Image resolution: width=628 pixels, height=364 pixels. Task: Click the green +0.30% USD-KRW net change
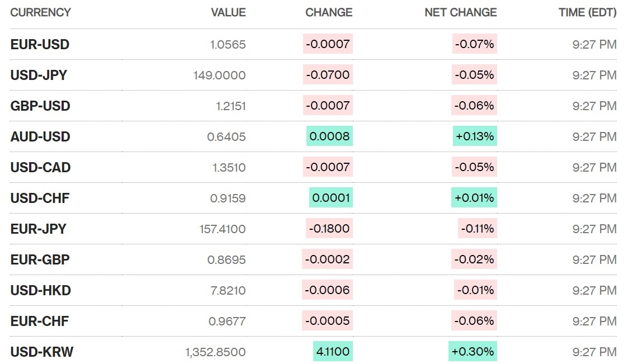click(473, 352)
